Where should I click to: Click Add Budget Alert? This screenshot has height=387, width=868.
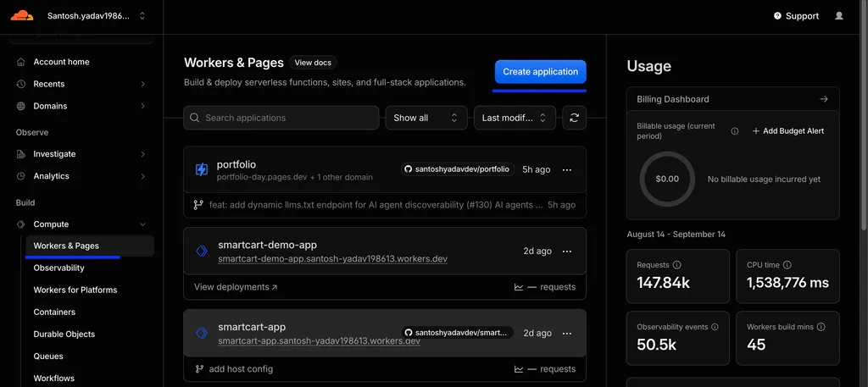pyautogui.click(x=787, y=131)
